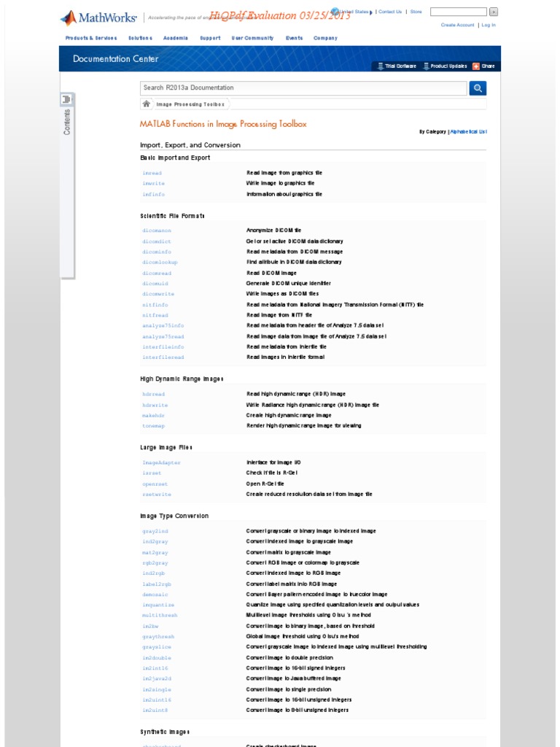This screenshot has width=560, height=747.
Task: Click the Trial Software download icon
Action: [x=380, y=66]
